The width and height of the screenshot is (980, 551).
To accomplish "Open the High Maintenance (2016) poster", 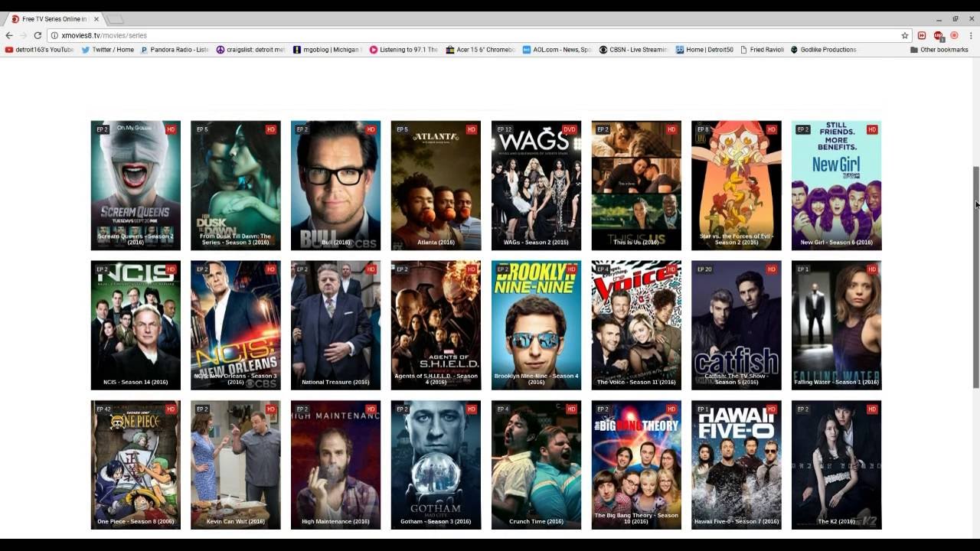I will pyautogui.click(x=335, y=465).
